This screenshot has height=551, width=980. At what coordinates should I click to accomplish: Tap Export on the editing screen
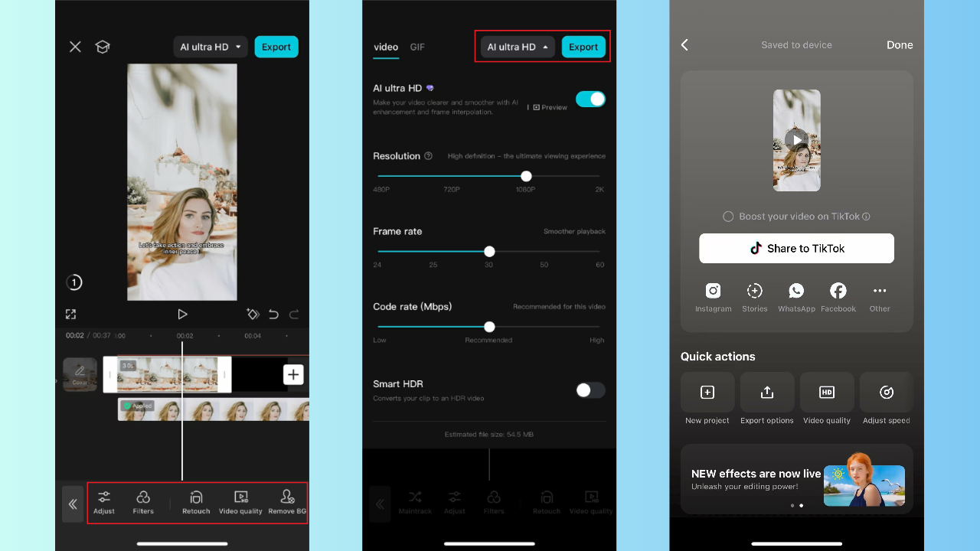[x=276, y=47]
